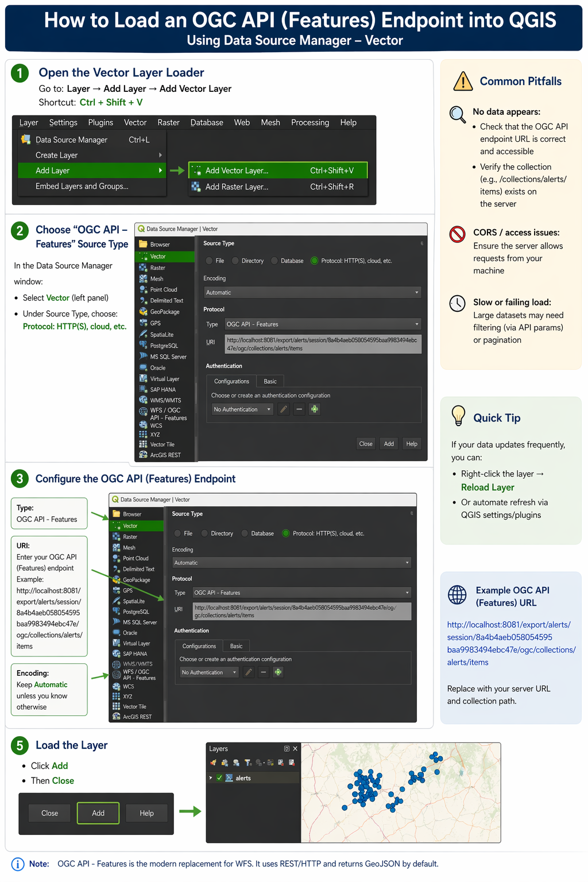Viewport: 588px width, 882px height.
Task: Choose Add Raster Layer... submenu entry
Action: tap(278, 187)
